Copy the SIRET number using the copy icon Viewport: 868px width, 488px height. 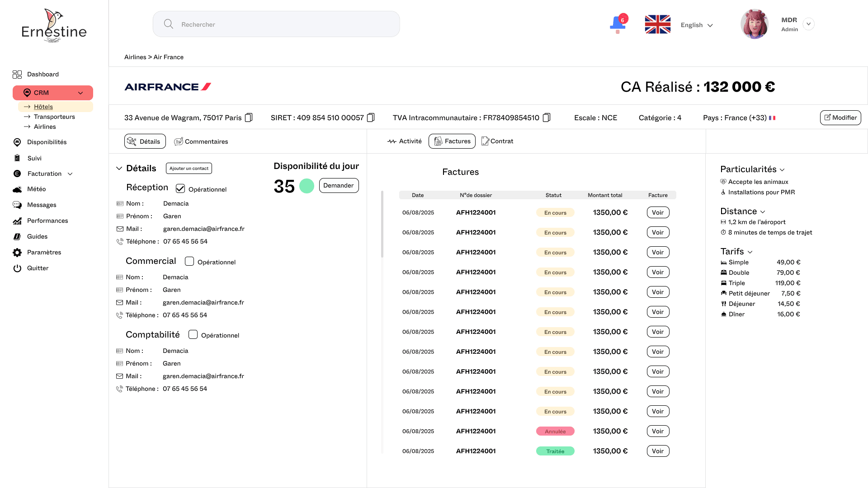coord(371,117)
